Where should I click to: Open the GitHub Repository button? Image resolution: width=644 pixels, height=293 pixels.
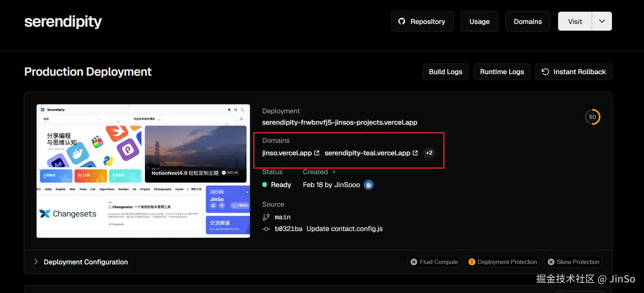(422, 21)
